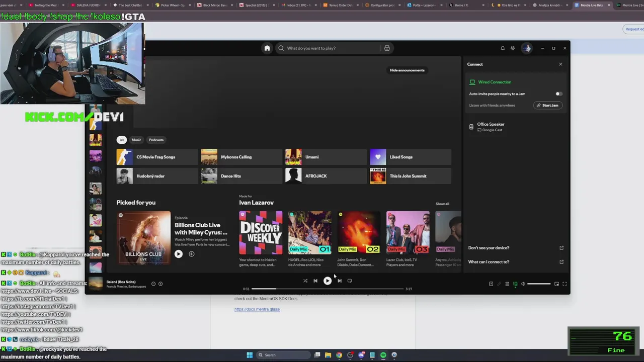Viewport: 644px width, 362px height.
Task: Click Hide announcements button
Action: point(407,70)
